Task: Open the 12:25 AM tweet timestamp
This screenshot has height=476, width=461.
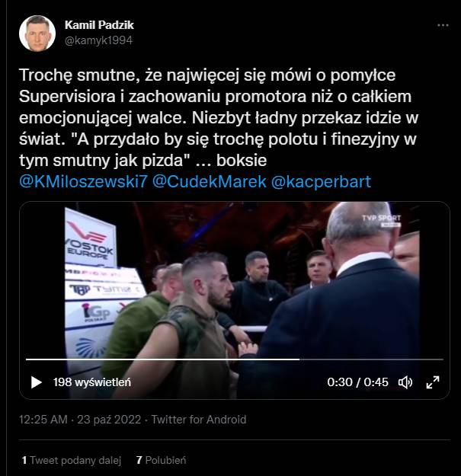Action: point(43,420)
